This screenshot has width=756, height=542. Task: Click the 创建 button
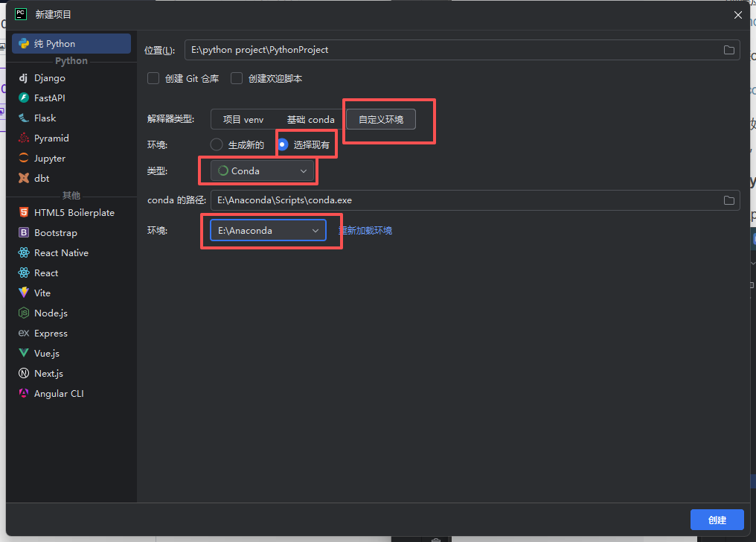point(717,520)
